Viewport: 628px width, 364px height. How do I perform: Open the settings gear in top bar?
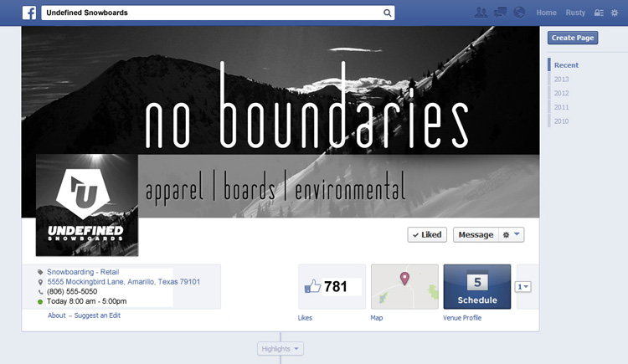pos(615,13)
